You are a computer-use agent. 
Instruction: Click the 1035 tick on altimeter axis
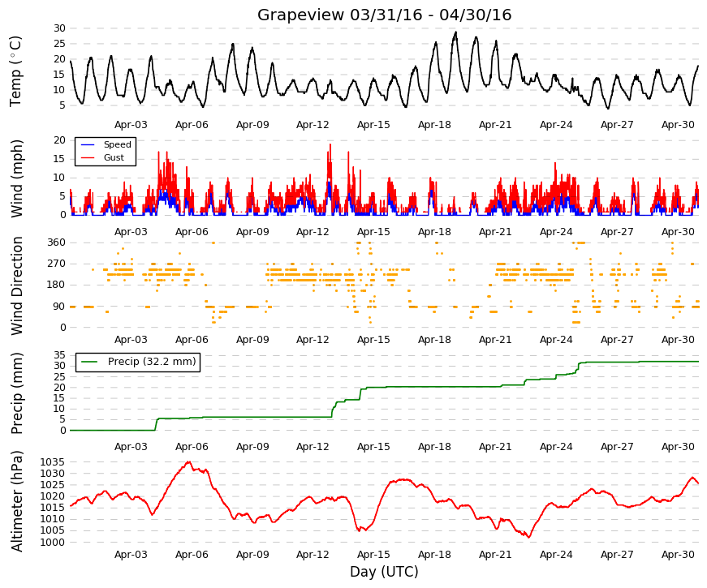point(52,462)
